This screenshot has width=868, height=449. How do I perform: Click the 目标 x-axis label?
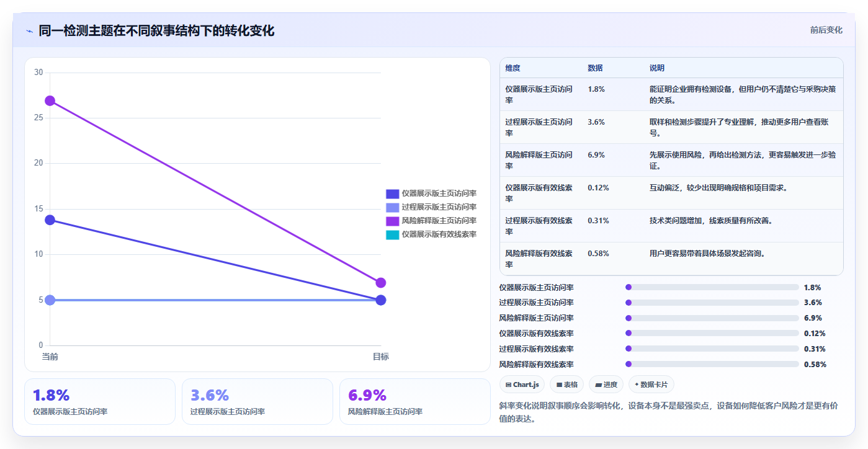point(381,357)
